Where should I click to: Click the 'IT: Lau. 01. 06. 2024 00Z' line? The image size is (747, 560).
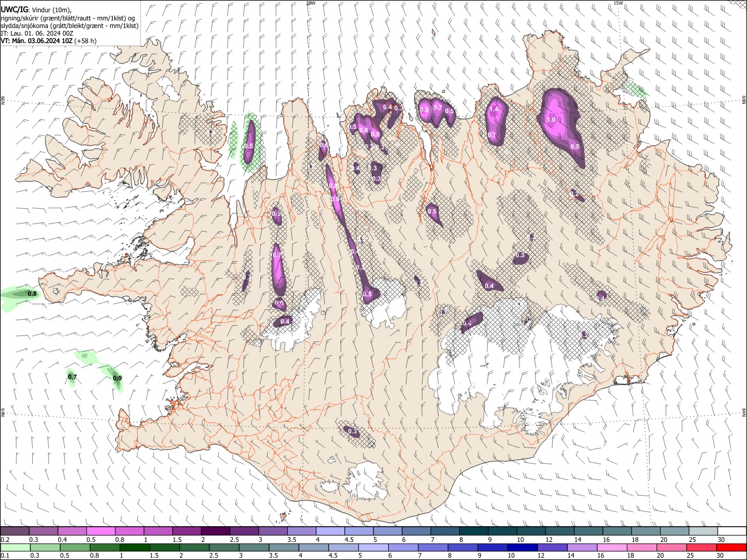[37, 33]
